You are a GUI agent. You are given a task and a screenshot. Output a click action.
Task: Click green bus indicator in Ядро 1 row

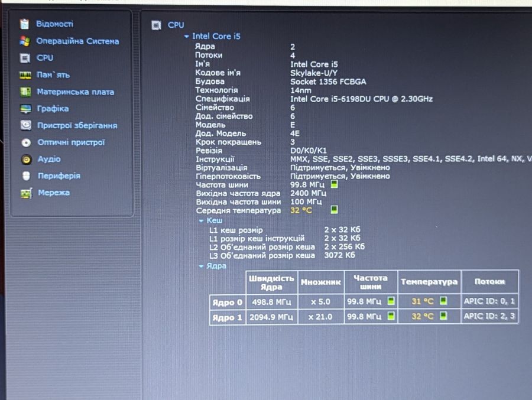[391, 316]
